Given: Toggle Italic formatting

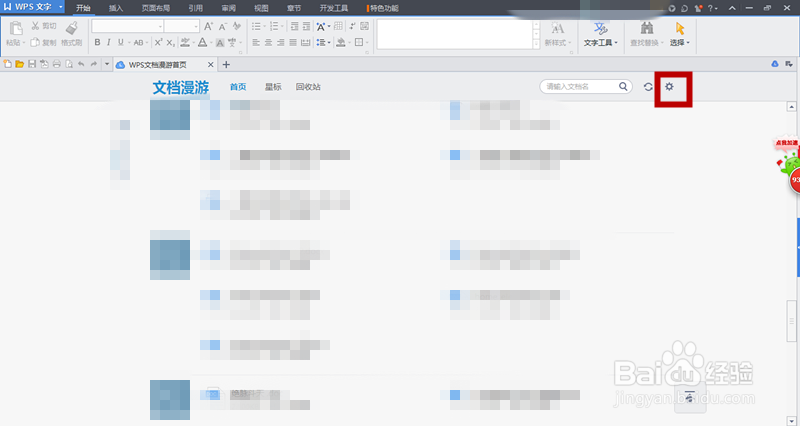Looking at the screenshot, I should [109, 42].
